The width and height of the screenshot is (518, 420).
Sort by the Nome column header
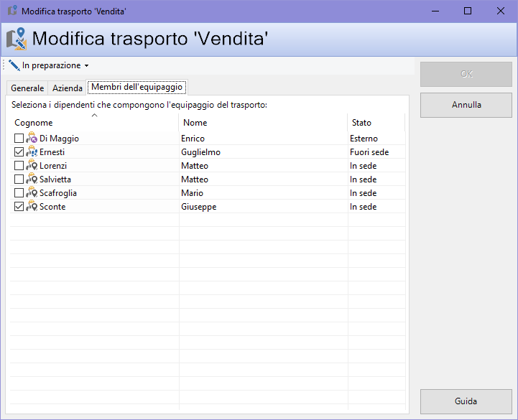click(263, 123)
